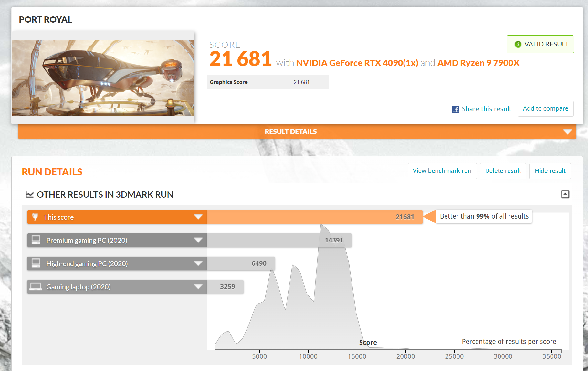Click the Add to compare button

[545, 108]
